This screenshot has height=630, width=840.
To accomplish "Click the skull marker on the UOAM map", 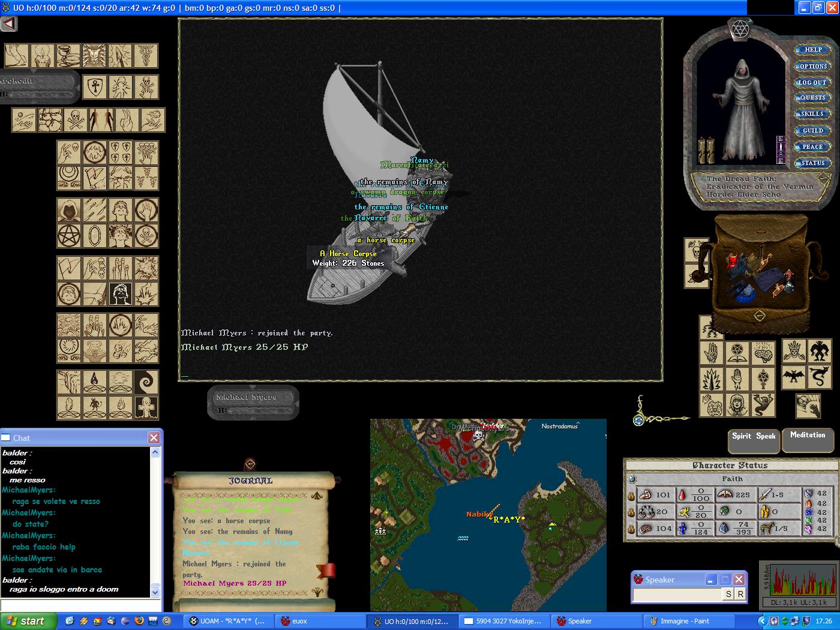I will tap(479, 435).
